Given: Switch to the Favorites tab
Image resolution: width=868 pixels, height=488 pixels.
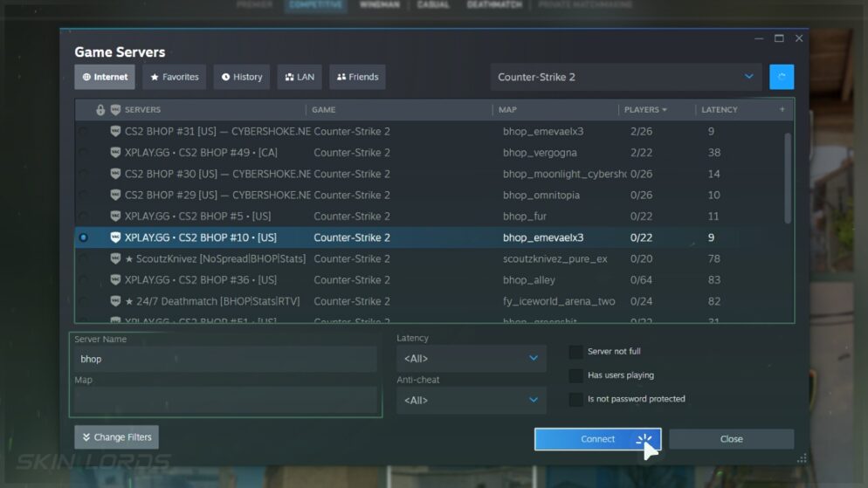Looking at the screenshot, I should 175,77.
